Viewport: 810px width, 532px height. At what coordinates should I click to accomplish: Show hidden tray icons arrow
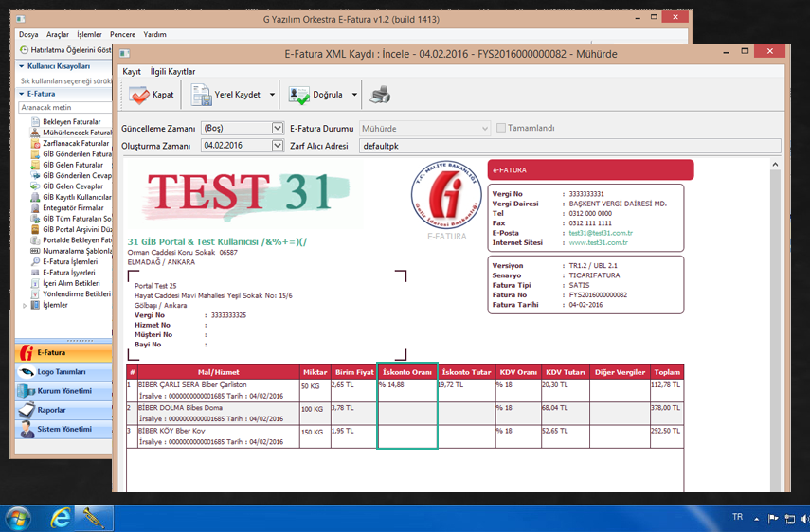click(757, 519)
